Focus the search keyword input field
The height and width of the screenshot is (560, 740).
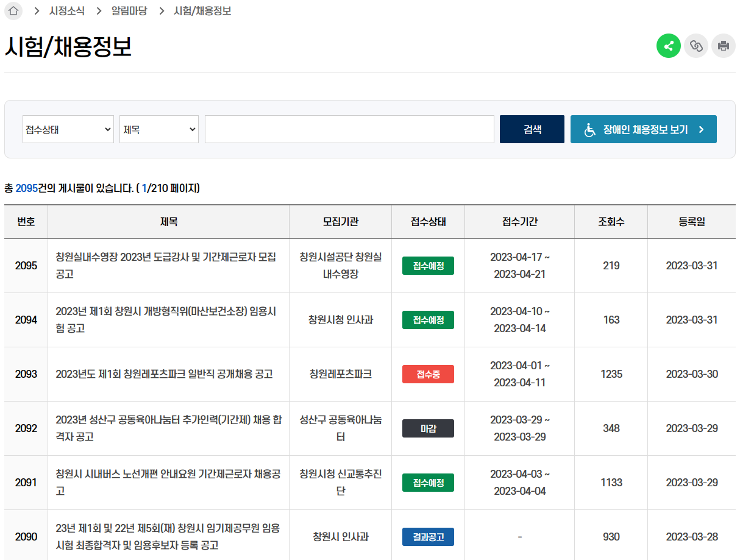point(349,129)
